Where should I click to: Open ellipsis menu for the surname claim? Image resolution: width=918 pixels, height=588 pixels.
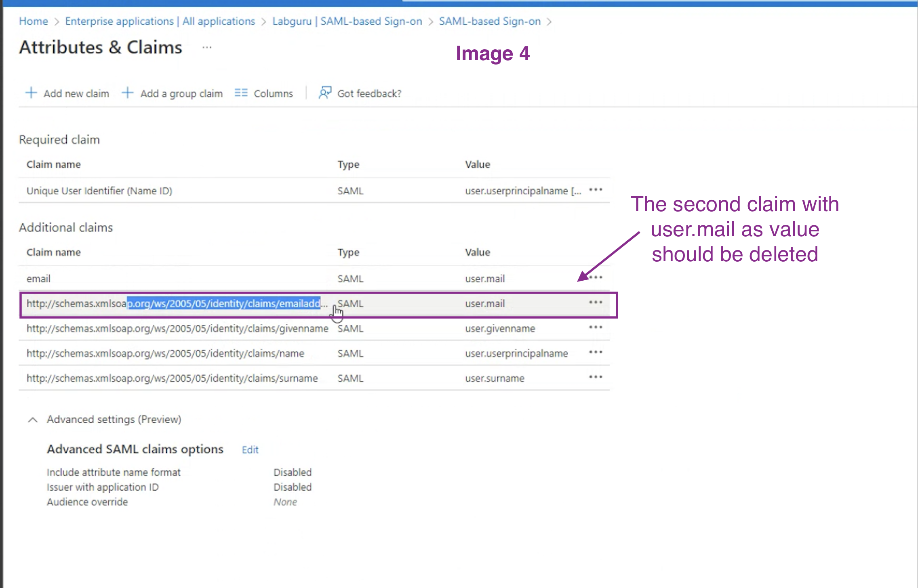pos(596,377)
